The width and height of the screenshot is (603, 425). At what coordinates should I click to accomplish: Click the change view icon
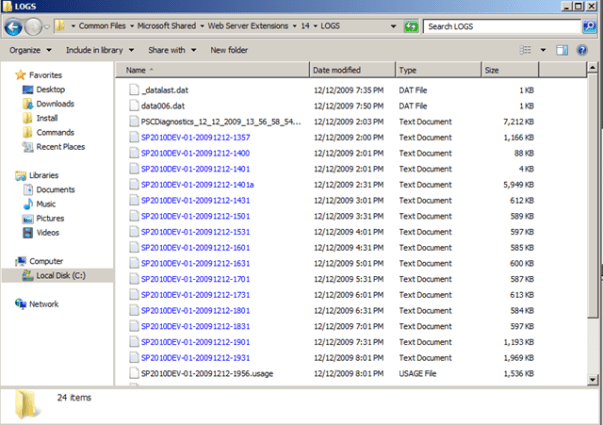526,49
